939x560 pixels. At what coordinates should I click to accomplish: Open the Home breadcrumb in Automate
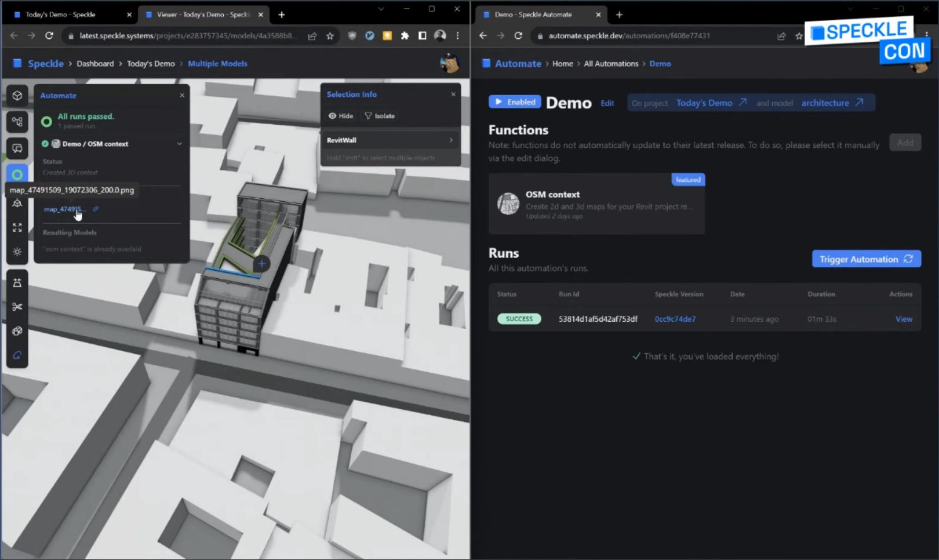tap(562, 64)
